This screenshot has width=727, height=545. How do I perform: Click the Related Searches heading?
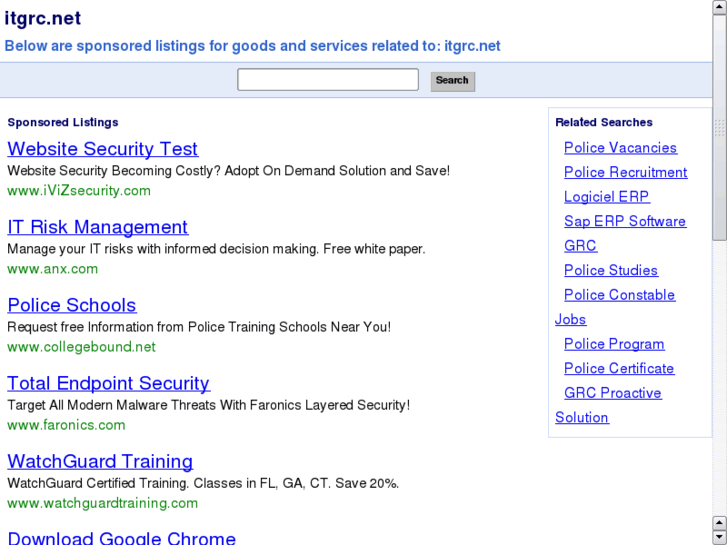(604, 122)
